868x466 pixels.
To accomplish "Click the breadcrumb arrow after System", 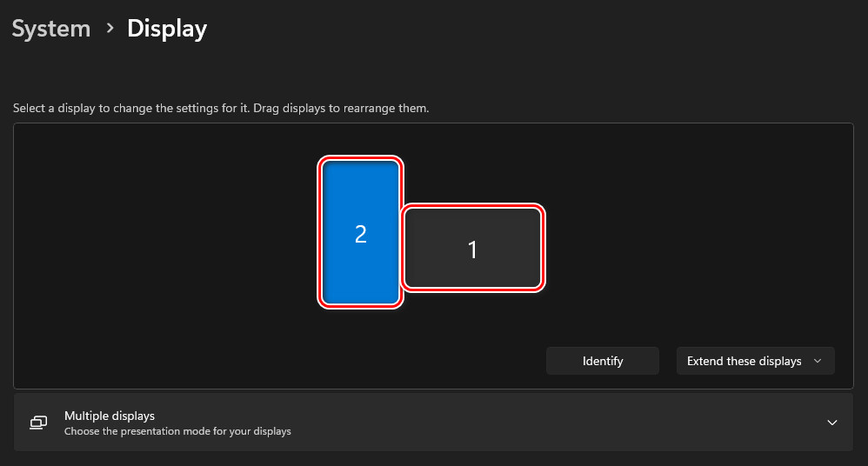I will pyautogui.click(x=110, y=29).
